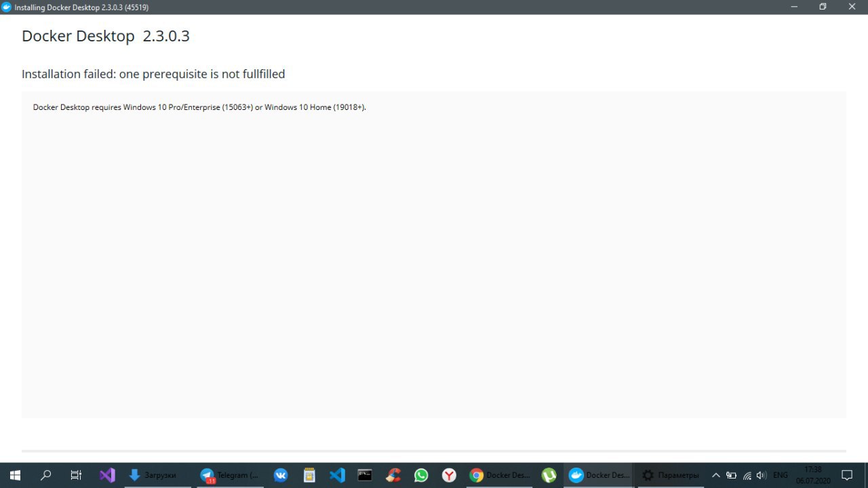Open the Windows Start menu

(15, 475)
